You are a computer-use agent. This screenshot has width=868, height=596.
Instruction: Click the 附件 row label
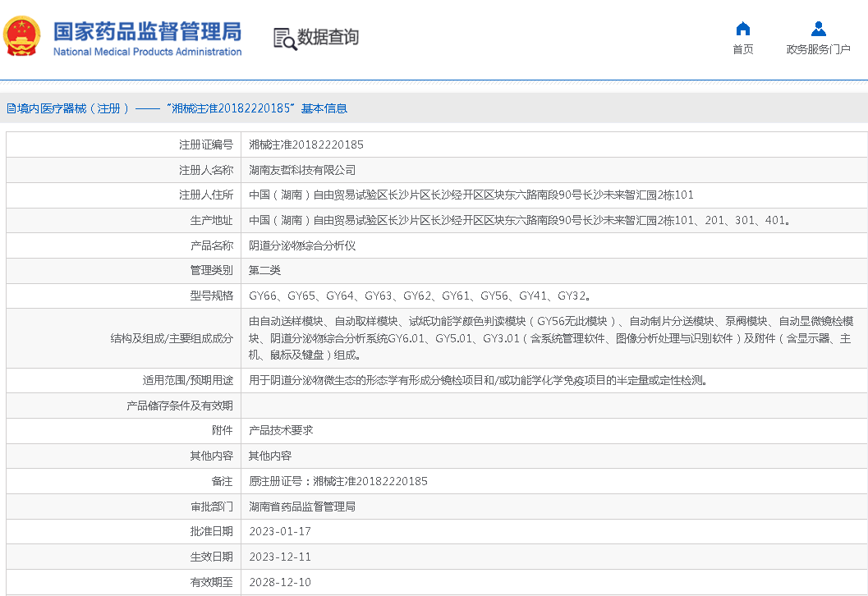pos(223,430)
